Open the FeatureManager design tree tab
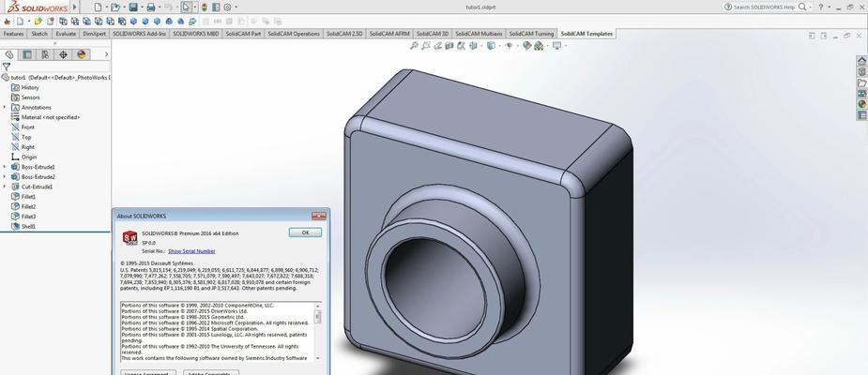868x375 pixels. pyautogui.click(x=9, y=54)
